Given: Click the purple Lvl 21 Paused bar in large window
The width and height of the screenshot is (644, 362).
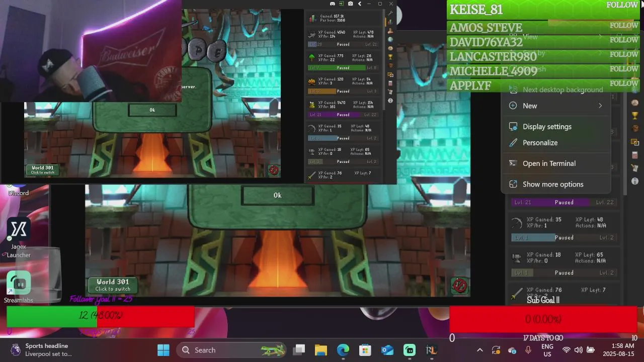Looking at the screenshot, I should (563, 202).
